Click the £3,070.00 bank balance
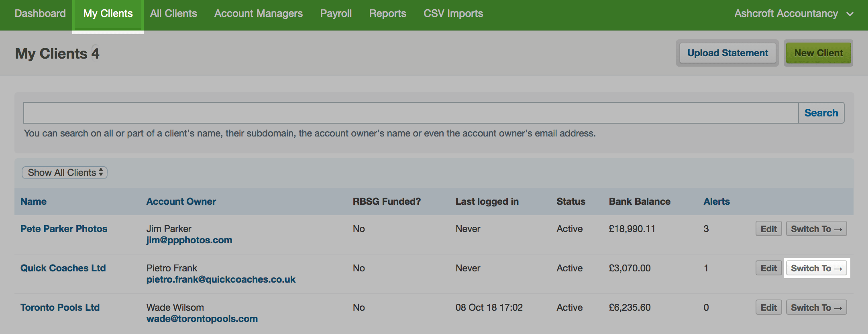Viewport: 868px width, 334px height. [x=630, y=268]
